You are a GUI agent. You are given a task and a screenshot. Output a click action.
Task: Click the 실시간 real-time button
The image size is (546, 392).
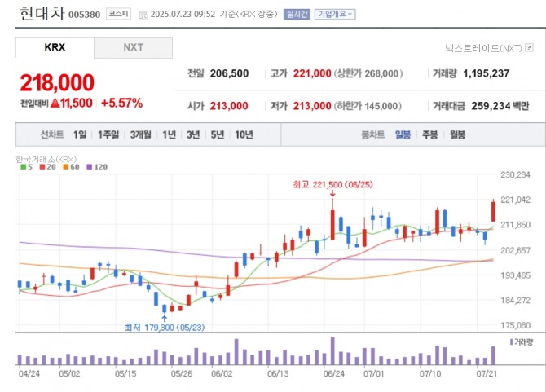coord(297,15)
